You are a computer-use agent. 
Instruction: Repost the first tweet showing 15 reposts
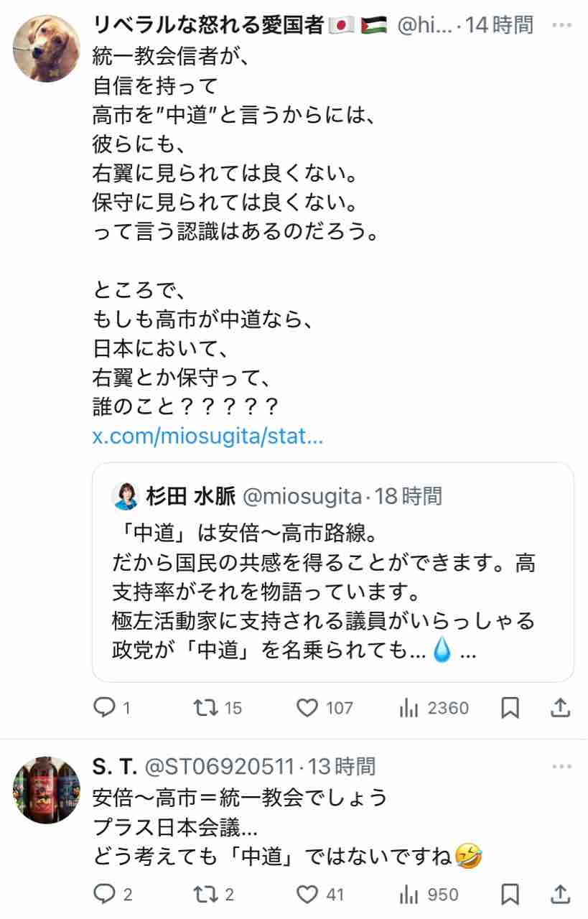coord(206,708)
